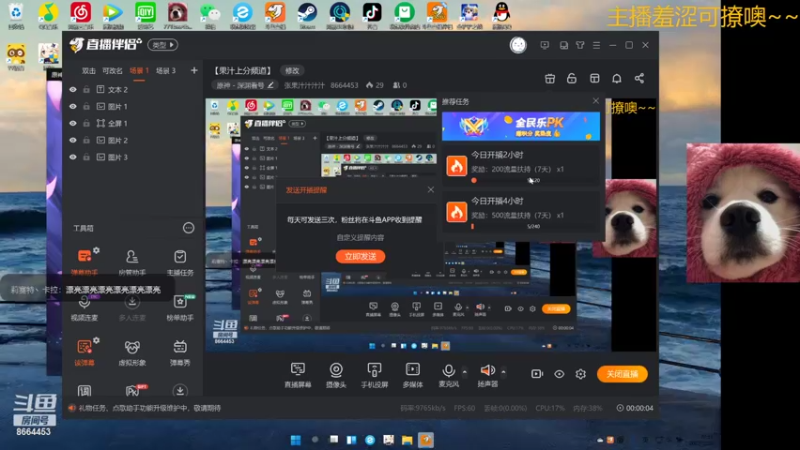This screenshot has width=800, height=450.
Task: Edit the stream category with pencil icon
Action: pos(270,85)
